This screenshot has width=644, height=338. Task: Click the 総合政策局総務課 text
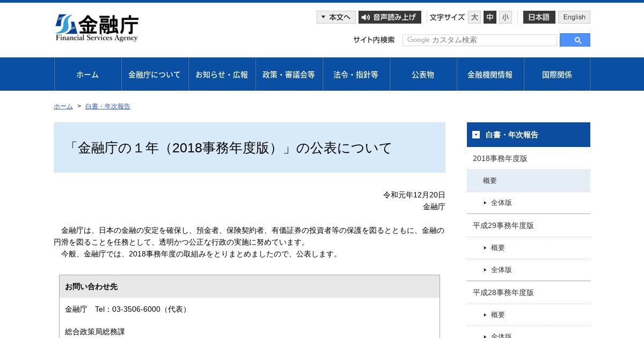coord(95,332)
